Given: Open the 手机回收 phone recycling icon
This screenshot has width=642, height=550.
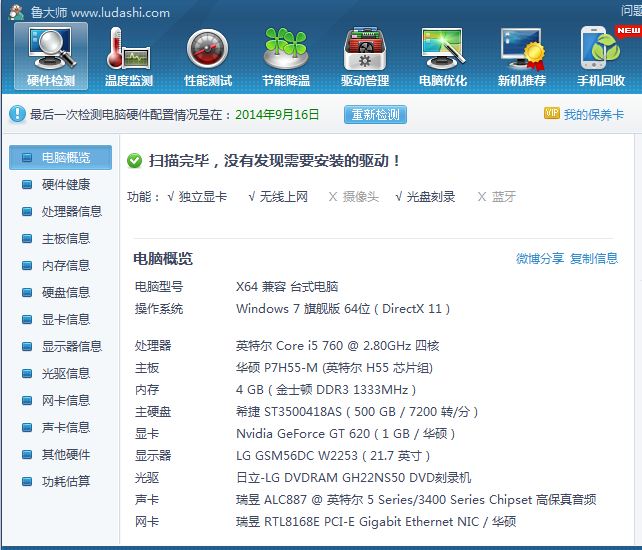Looking at the screenshot, I should click(x=601, y=55).
